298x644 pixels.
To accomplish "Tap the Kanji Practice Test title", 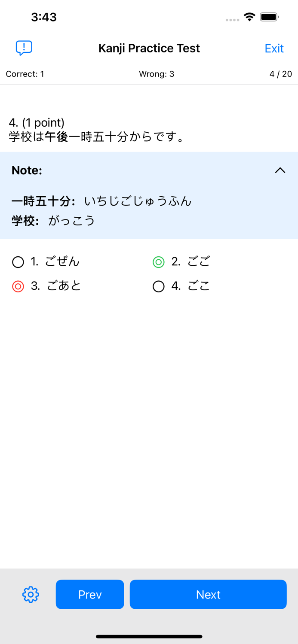I will click(x=149, y=48).
